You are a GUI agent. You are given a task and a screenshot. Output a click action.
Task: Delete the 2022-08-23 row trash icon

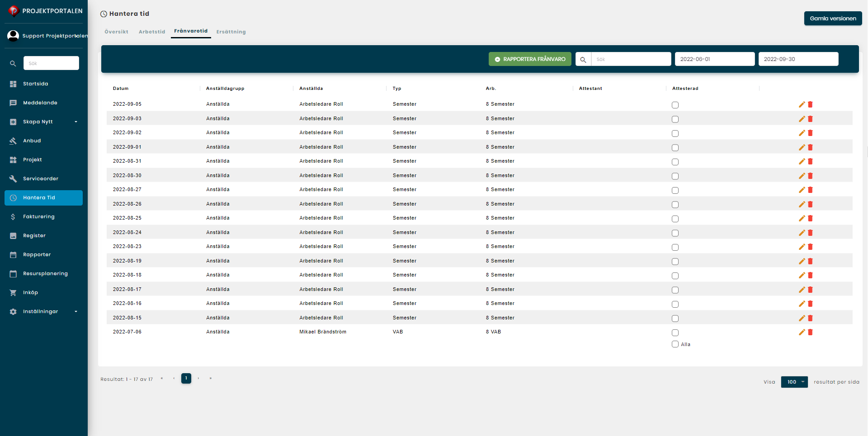(810, 247)
